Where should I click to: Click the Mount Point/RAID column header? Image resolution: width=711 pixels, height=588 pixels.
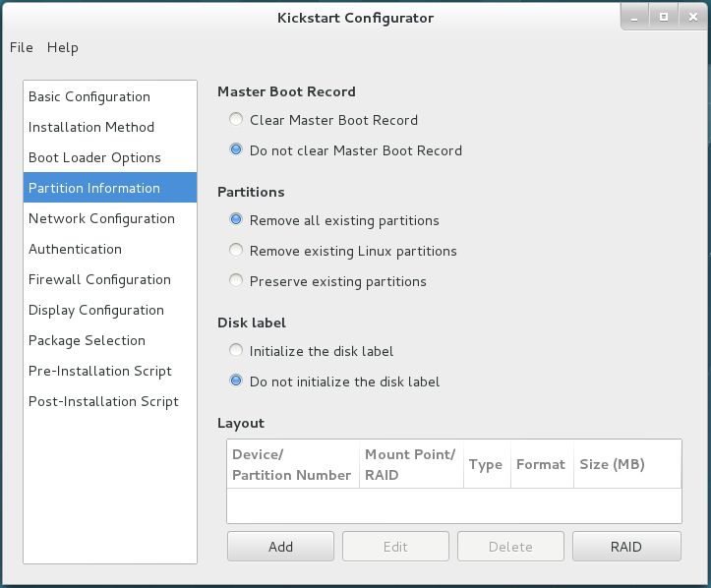pos(410,464)
